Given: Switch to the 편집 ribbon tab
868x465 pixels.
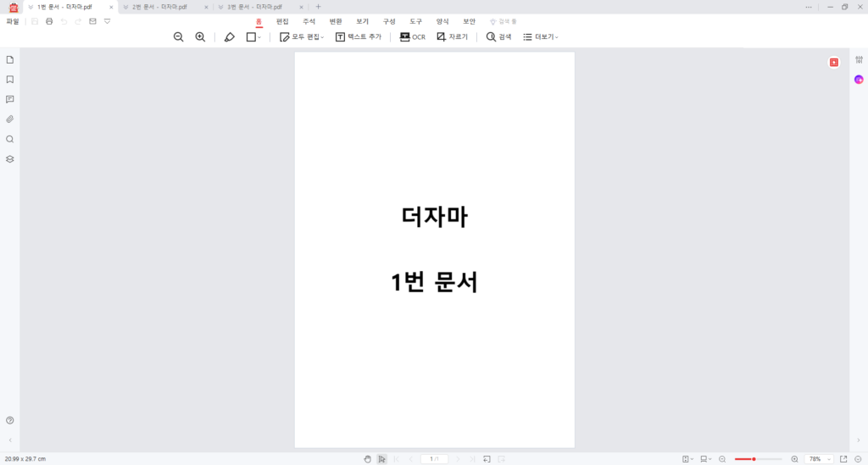Looking at the screenshot, I should [282, 21].
